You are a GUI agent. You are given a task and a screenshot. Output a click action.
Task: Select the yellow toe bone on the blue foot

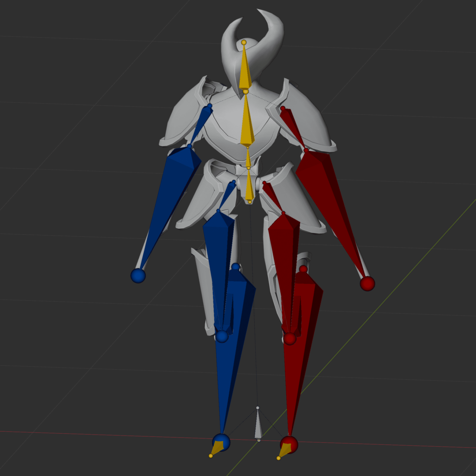(x=217, y=449)
